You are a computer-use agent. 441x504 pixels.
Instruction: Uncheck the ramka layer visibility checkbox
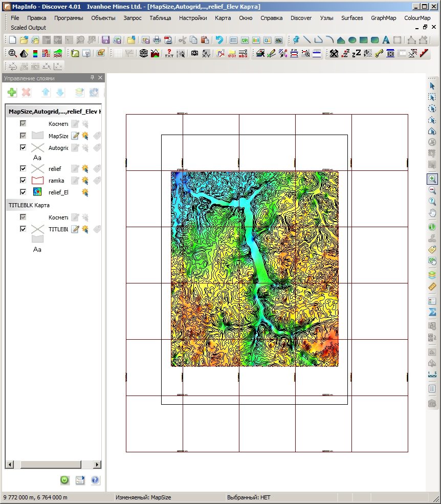23,180
